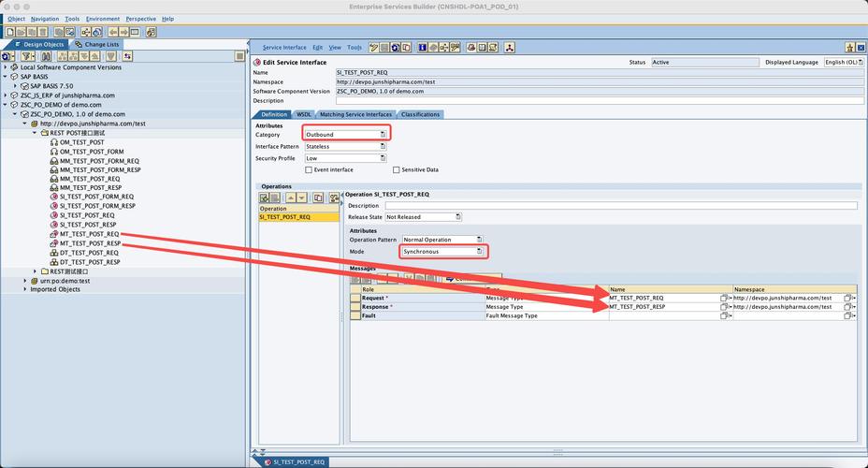Open the Environment menu
This screenshot has height=468, width=868.
pos(103,19)
